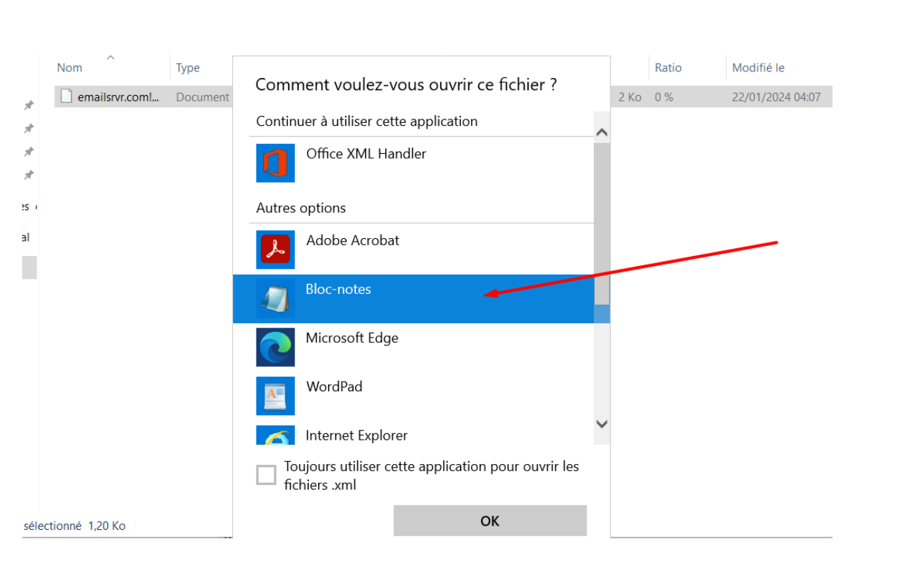Choose the Adobe Acrobat icon

click(275, 250)
